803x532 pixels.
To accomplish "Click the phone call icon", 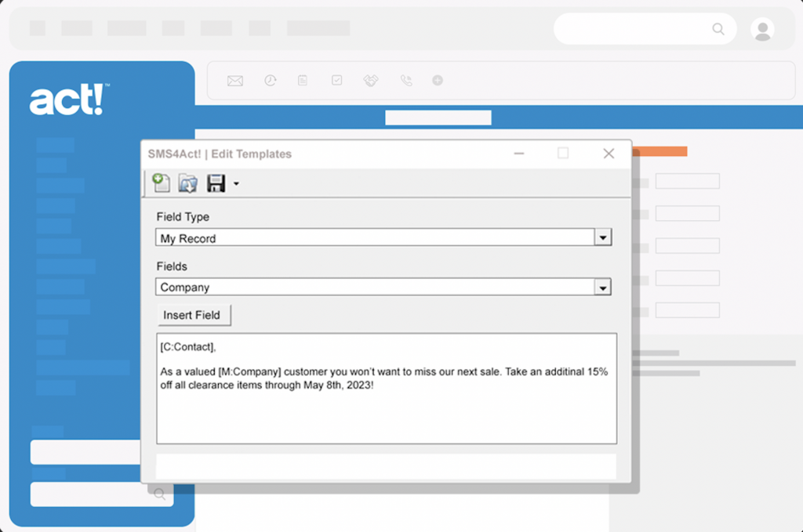I will (405, 81).
